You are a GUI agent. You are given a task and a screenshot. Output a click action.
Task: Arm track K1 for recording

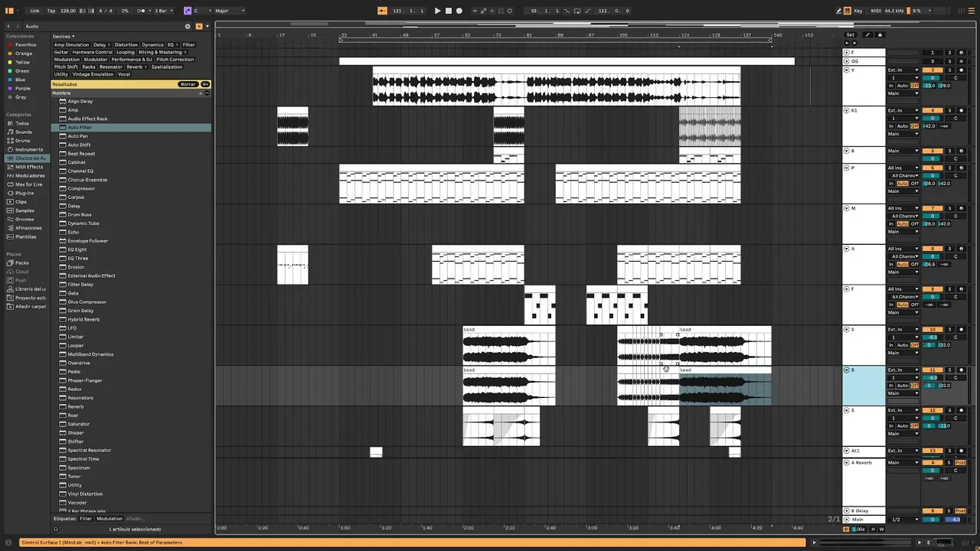point(961,110)
